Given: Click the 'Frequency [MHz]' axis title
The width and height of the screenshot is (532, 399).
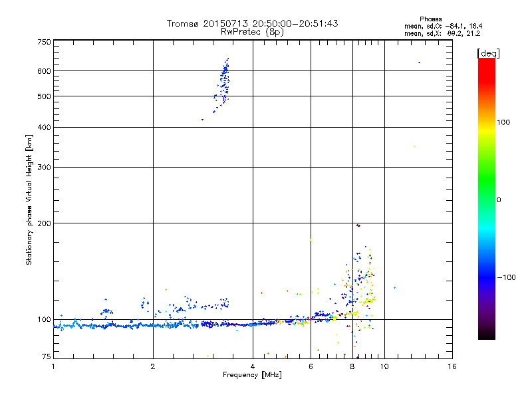Looking at the screenshot, I should point(252,375).
